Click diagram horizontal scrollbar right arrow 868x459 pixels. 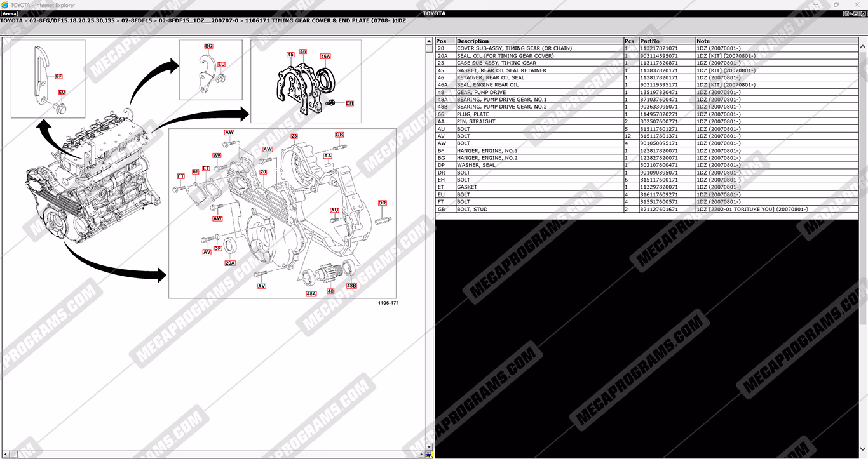point(421,455)
